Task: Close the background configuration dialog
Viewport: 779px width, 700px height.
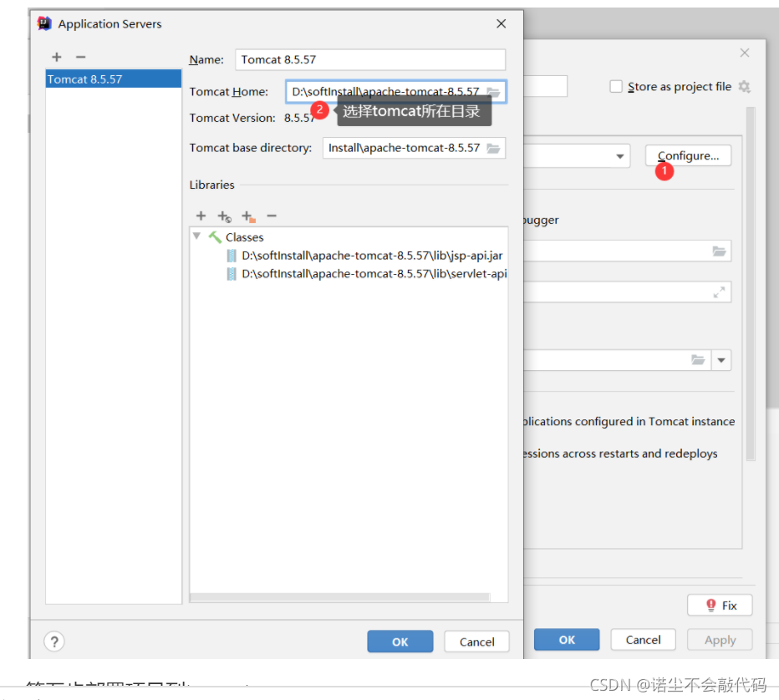Action: pyautogui.click(x=744, y=53)
